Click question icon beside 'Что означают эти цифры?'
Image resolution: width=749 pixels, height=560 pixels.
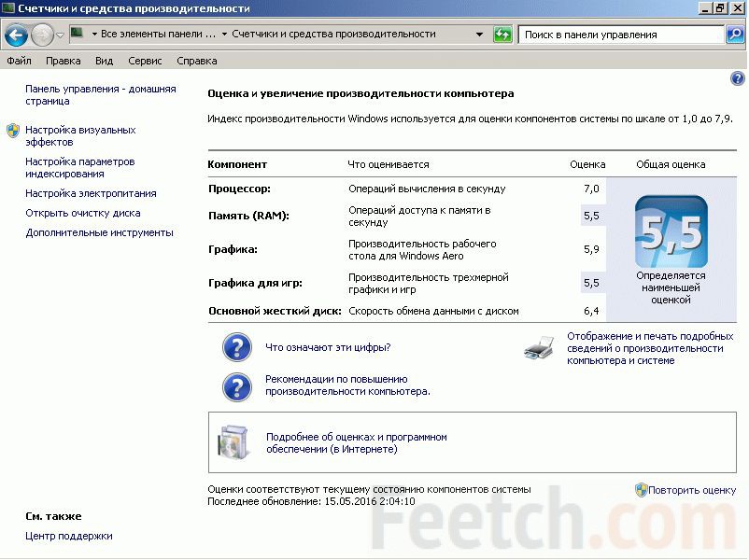tap(237, 347)
